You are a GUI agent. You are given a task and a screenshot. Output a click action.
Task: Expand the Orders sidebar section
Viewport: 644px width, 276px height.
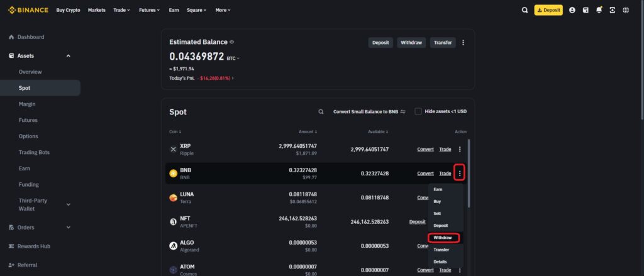tap(68, 228)
